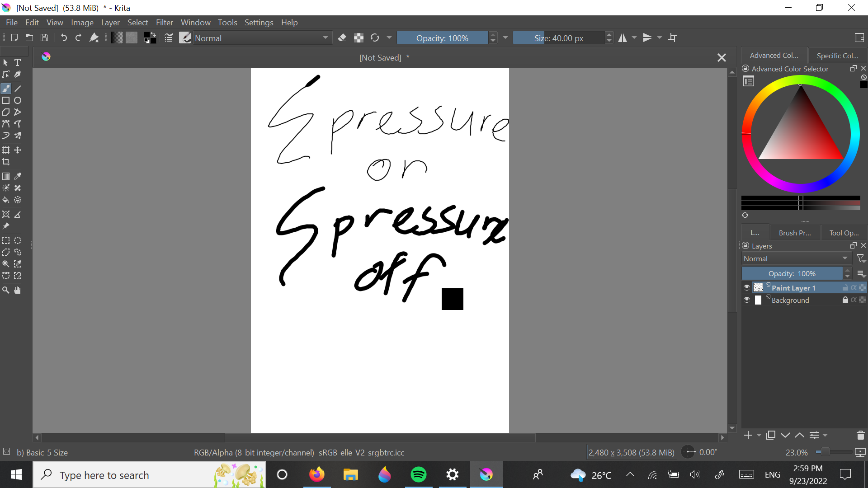
Task: Select the Ellipse shape tool
Action: point(18,100)
